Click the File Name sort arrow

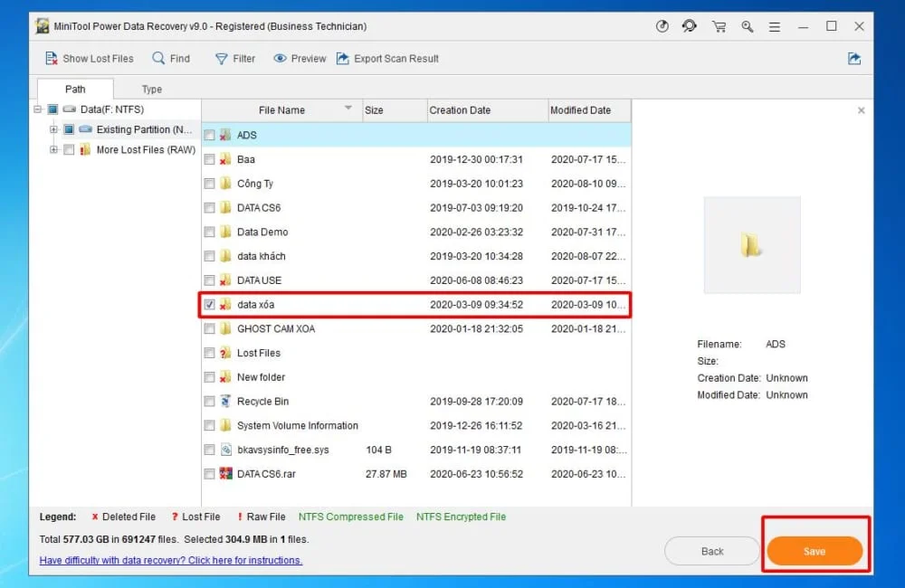348,108
